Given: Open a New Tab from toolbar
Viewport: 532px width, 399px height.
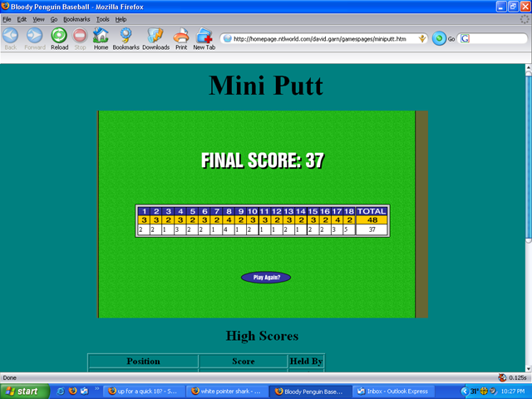Looking at the screenshot, I should [x=204, y=37].
